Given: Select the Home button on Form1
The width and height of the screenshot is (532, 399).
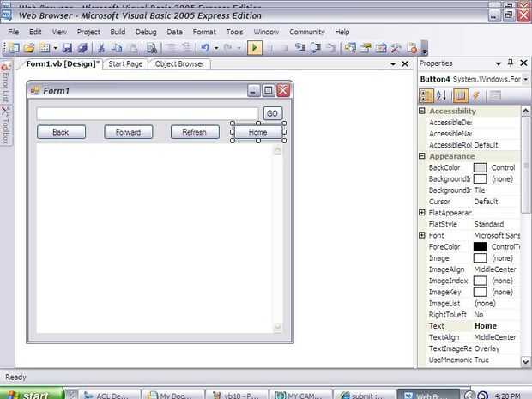Looking at the screenshot, I should pyautogui.click(x=258, y=132).
